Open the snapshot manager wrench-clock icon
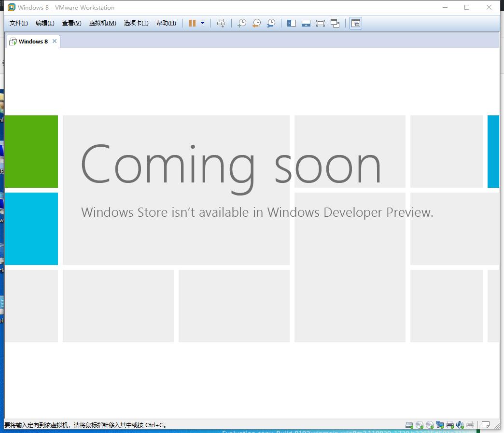This screenshot has width=504, height=433. tap(271, 23)
